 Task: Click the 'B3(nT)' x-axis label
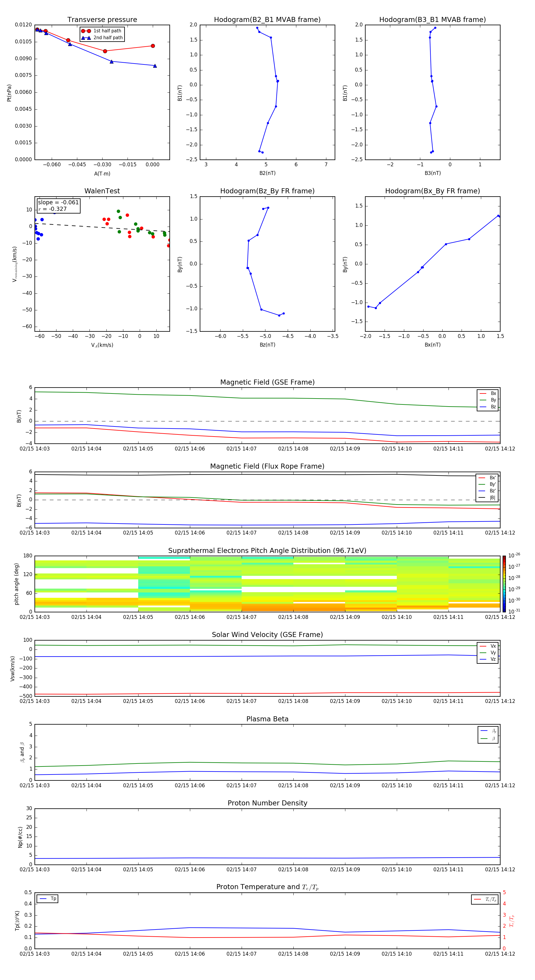pyautogui.click(x=432, y=173)
